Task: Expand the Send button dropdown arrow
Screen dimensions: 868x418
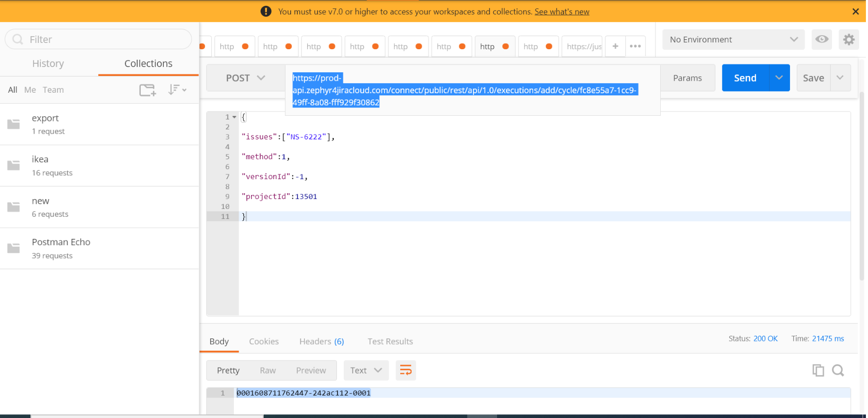Action: [x=779, y=78]
